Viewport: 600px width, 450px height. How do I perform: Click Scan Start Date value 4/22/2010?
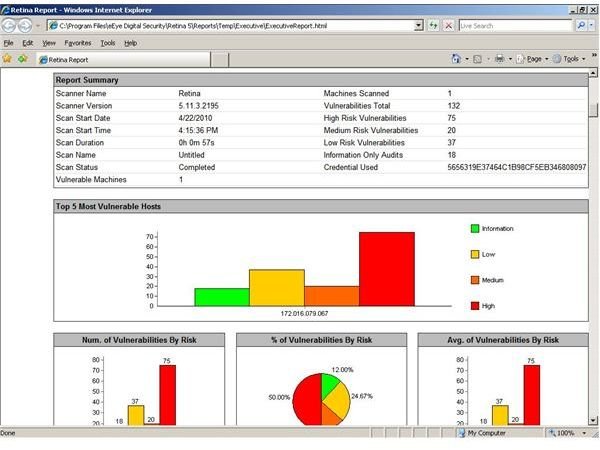coord(195,118)
